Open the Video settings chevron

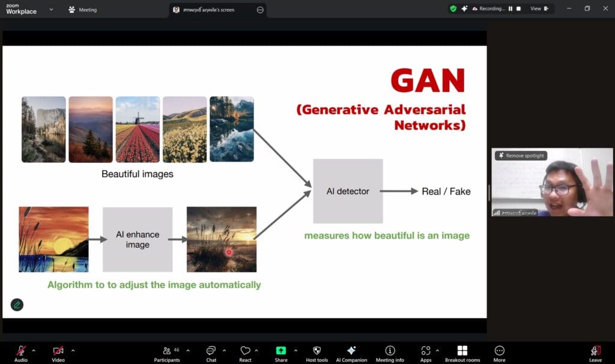coord(73,351)
